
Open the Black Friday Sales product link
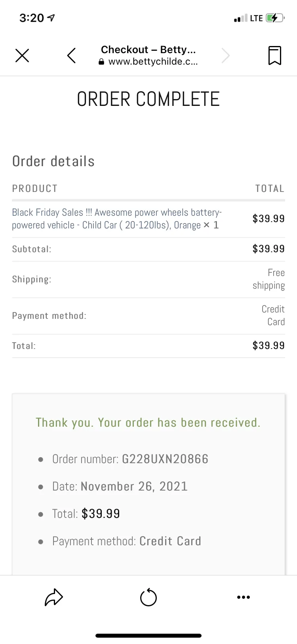point(117,218)
